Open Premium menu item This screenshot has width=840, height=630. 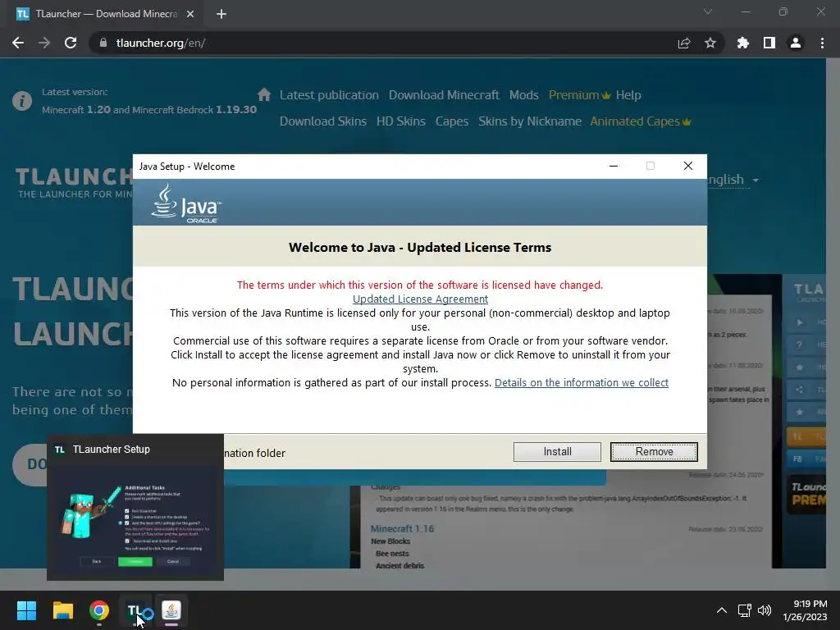click(580, 95)
